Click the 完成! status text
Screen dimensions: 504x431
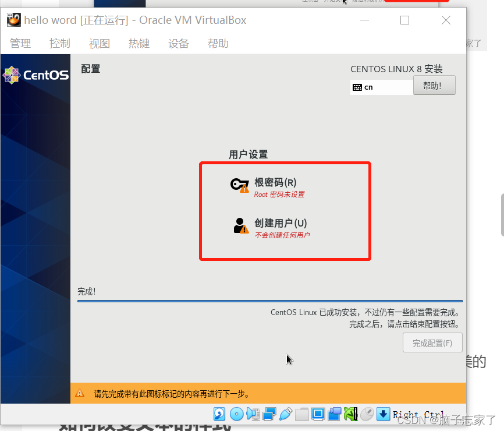click(x=87, y=292)
